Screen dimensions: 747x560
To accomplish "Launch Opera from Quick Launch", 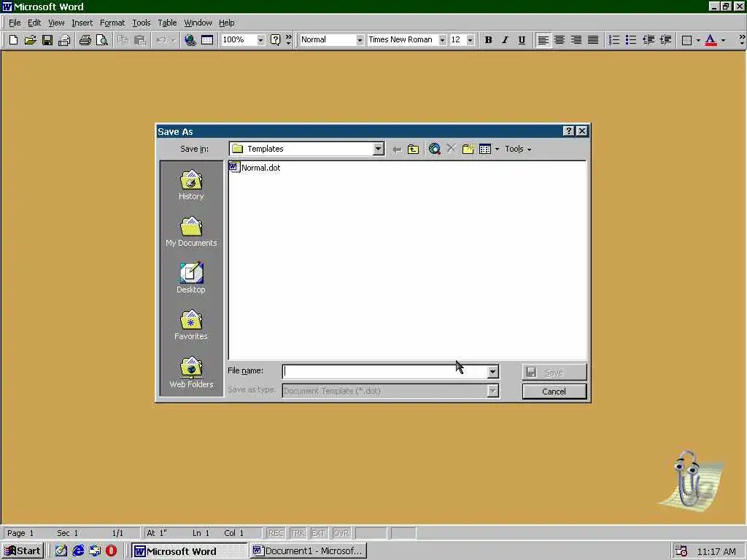I will pos(111,551).
